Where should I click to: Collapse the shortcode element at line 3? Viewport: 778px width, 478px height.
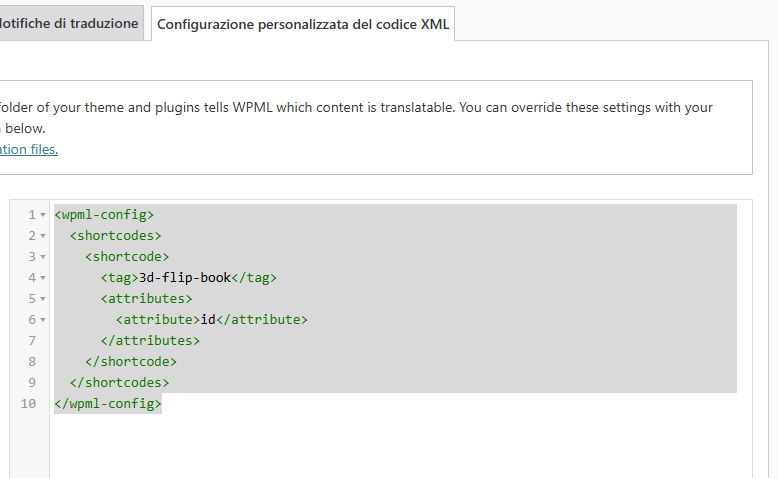tap(43, 257)
